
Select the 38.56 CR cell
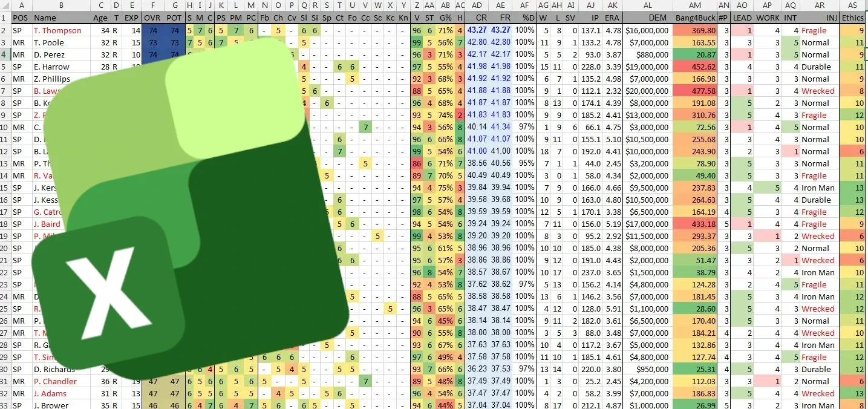[x=477, y=163]
